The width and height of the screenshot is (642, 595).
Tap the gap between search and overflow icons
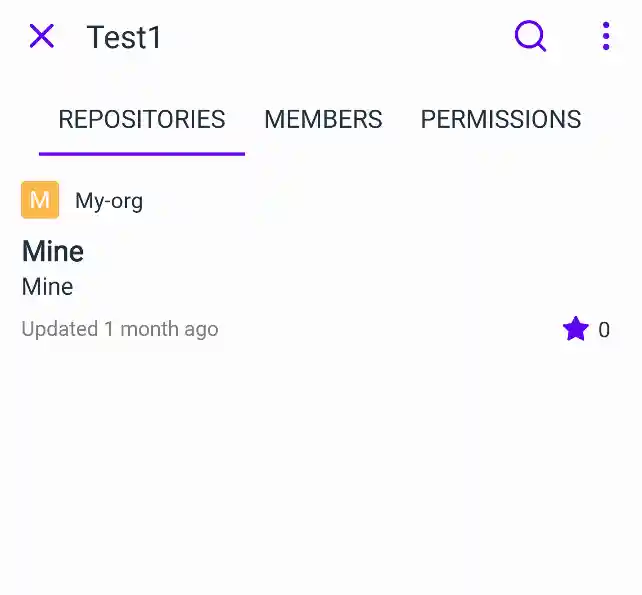(570, 38)
